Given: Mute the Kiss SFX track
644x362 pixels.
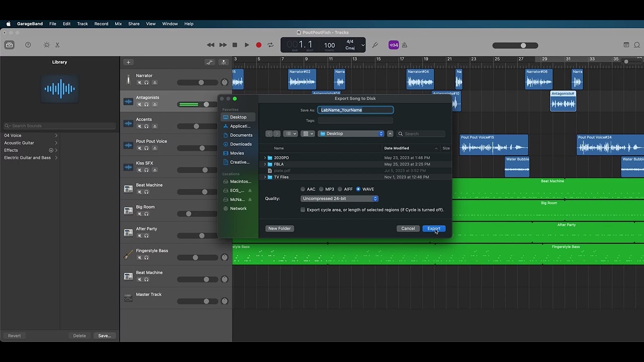Looking at the screenshot, I should click(139, 170).
